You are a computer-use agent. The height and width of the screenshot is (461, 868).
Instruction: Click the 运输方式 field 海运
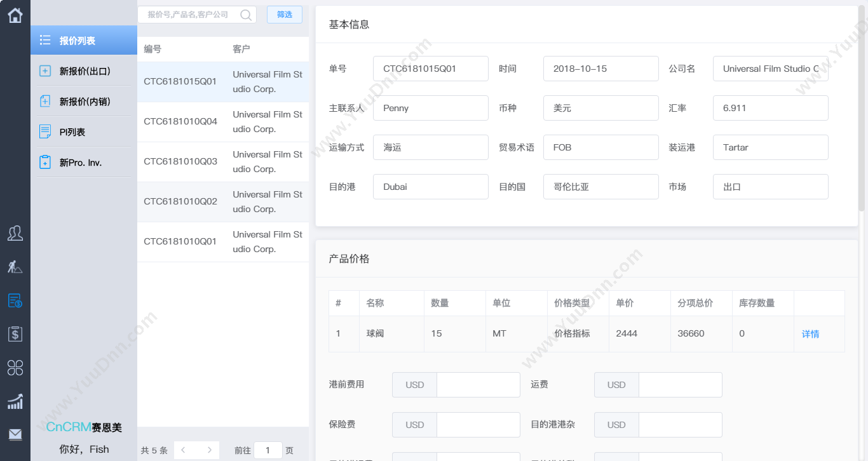(x=431, y=147)
